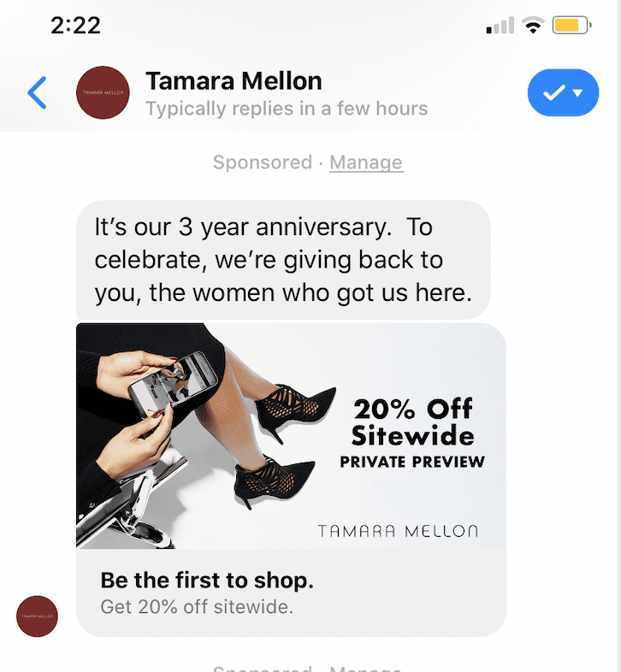
Task: Tap the top Sponsored label
Action: [263, 162]
